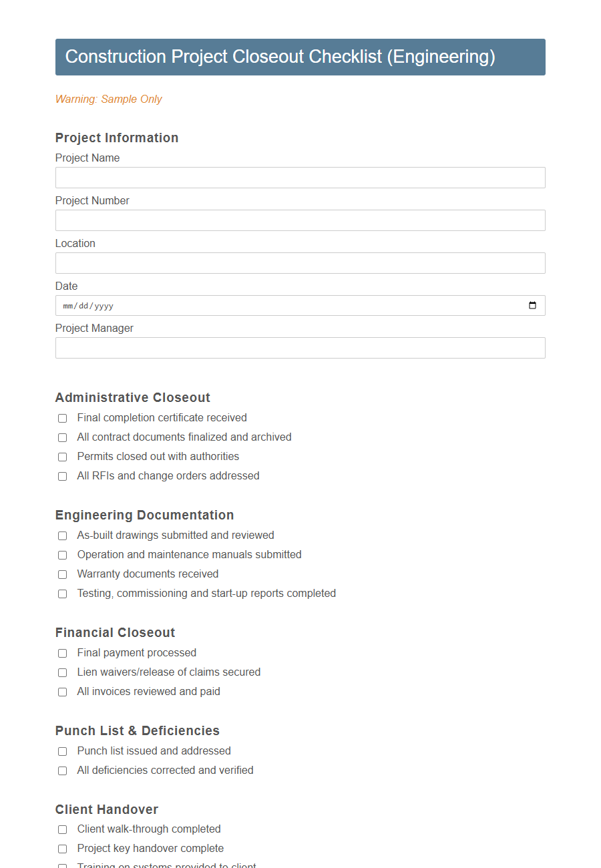The image size is (601, 868).
Task: Check 'All RFIs and change orders addressed'
Action: 62,476
